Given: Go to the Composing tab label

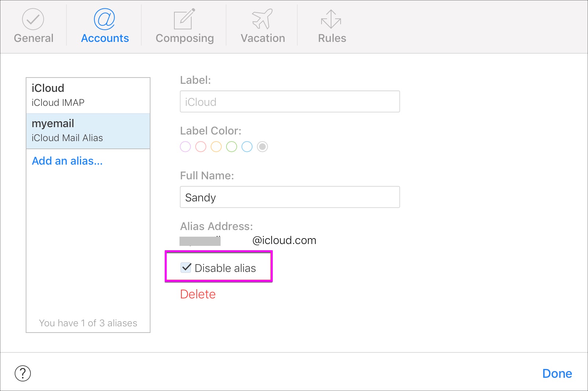Looking at the screenshot, I should 185,39.
